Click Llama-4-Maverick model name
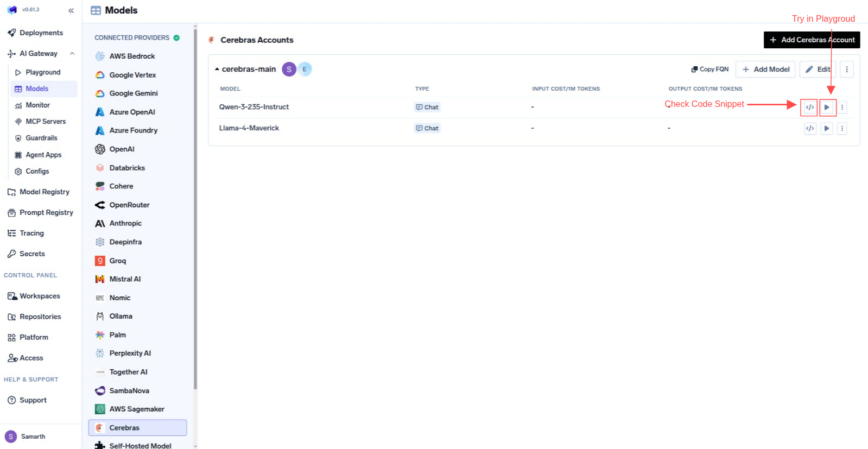The width and height of the screenshot is (868, 449). tap(249, 128)
